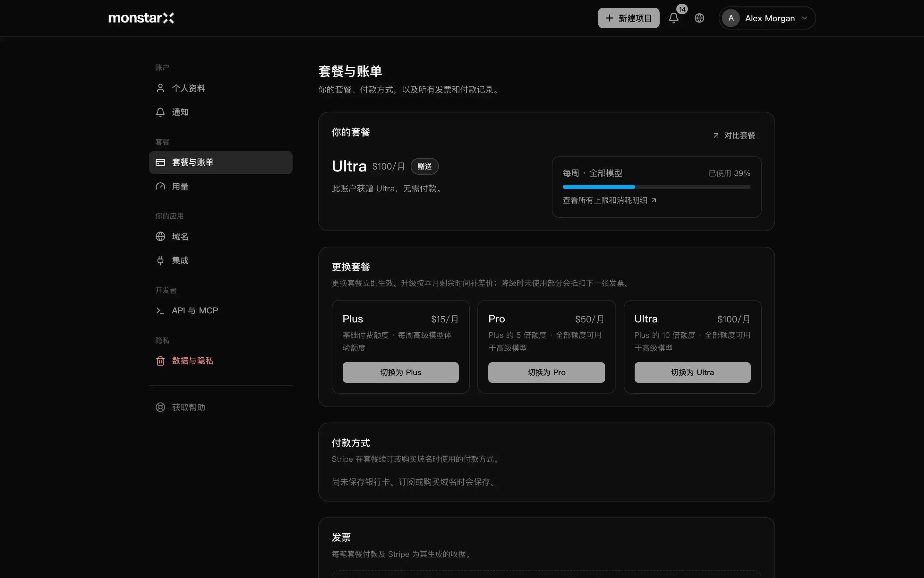Click the 已使用 39% text

(x=729, y=173)
